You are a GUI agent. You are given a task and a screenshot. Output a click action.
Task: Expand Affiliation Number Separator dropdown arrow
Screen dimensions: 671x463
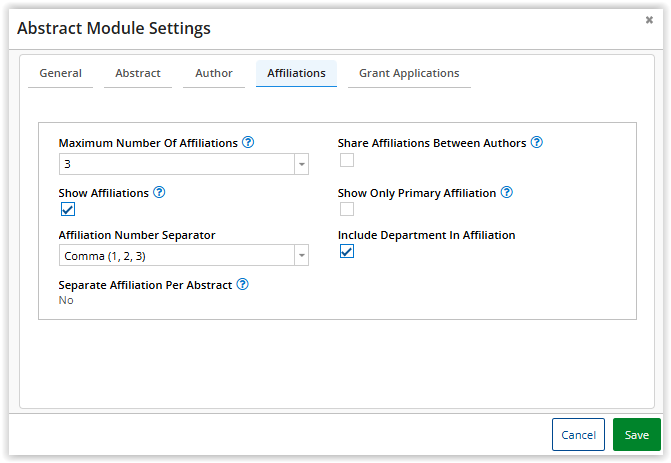point(301,256)
